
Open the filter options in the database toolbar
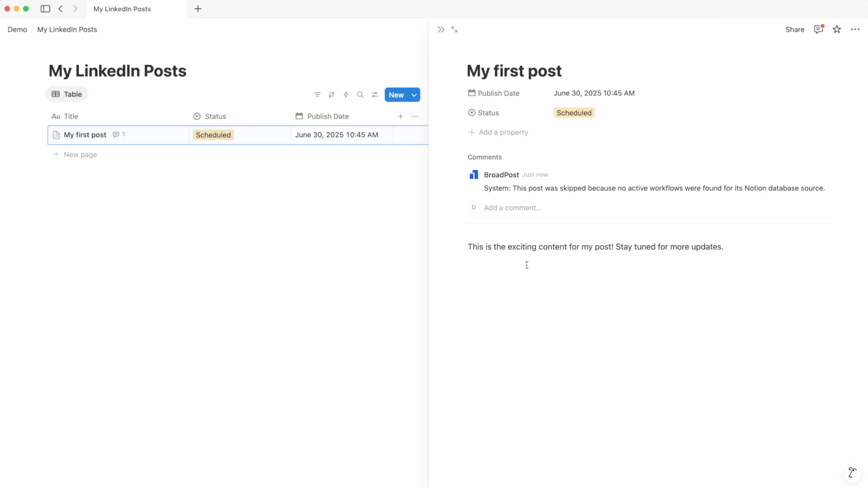(x=317, y=95)
